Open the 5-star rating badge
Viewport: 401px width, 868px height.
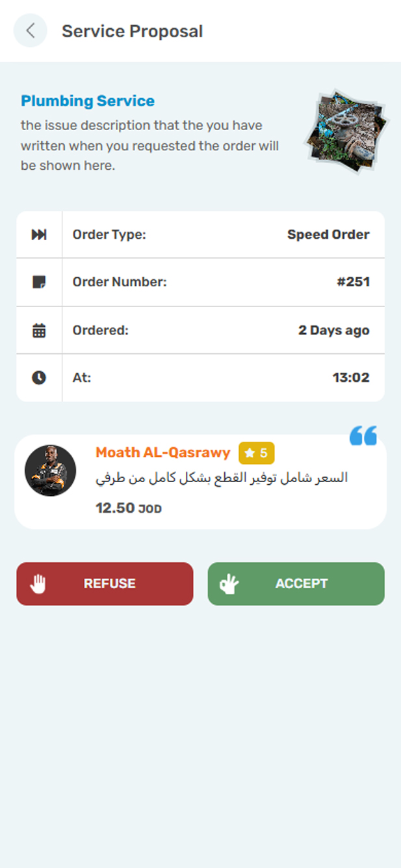pos(257,452)
